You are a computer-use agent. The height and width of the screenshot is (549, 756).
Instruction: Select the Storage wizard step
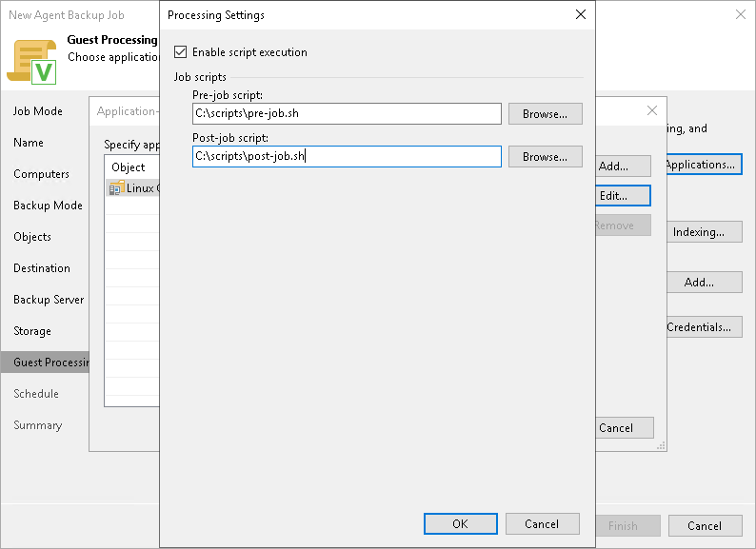click(32, 331)
